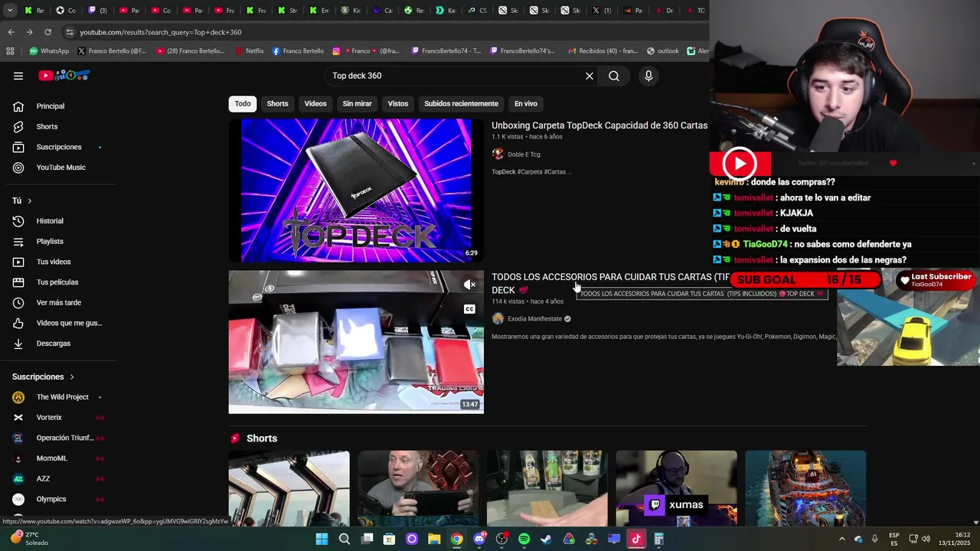Open Discord from the taskbar
The image size is (980, 551).
(x=479, y=539)
